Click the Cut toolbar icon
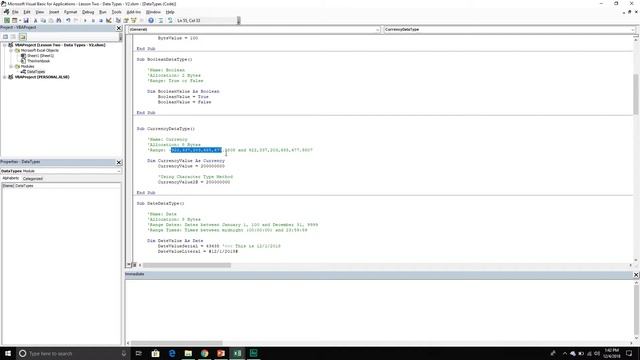This screenshot has height=360, width=640. 36,20
